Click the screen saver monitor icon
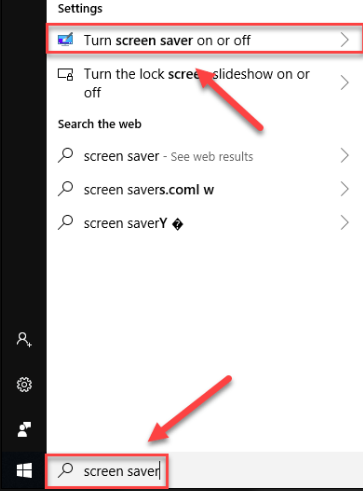 click(x=65, y=40)
